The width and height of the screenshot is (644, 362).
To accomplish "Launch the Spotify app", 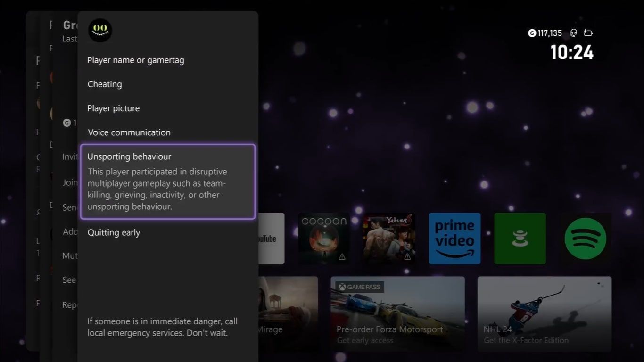I will tap(586, 239).
